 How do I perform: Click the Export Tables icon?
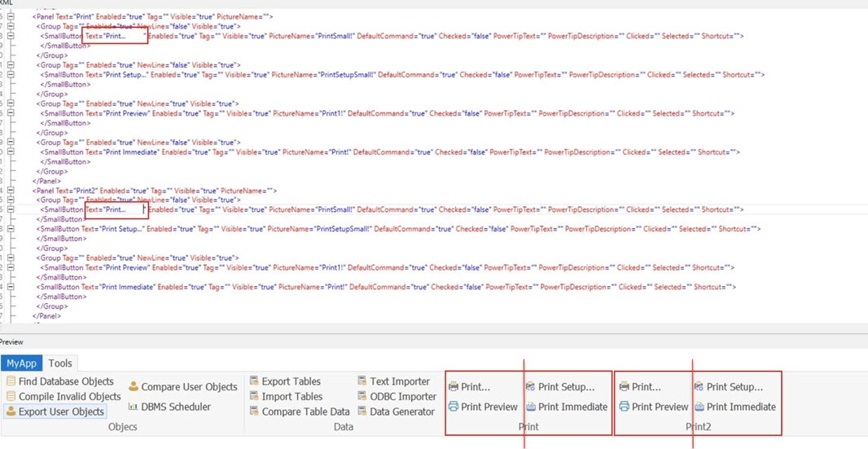(254, 381)
